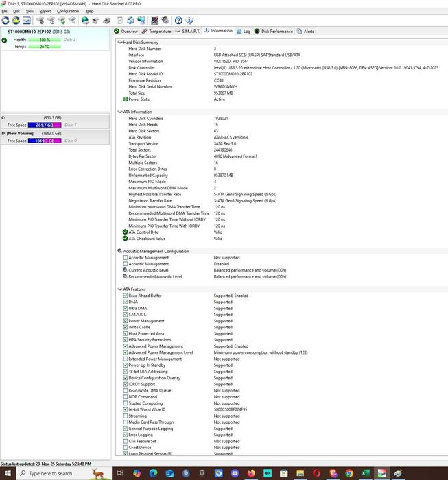Open Google Chrome from the taskbar
Screen dimensions: 448x480
coord(349,473)
